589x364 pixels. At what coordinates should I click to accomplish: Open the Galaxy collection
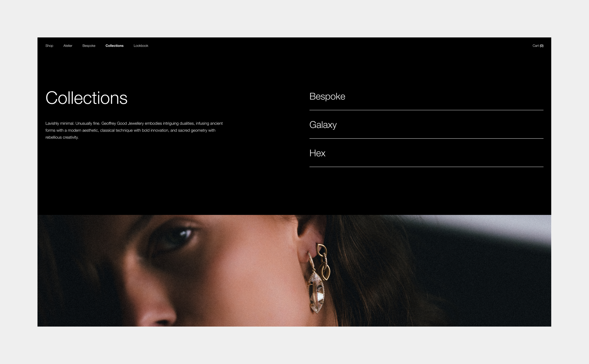coord(323,125)
